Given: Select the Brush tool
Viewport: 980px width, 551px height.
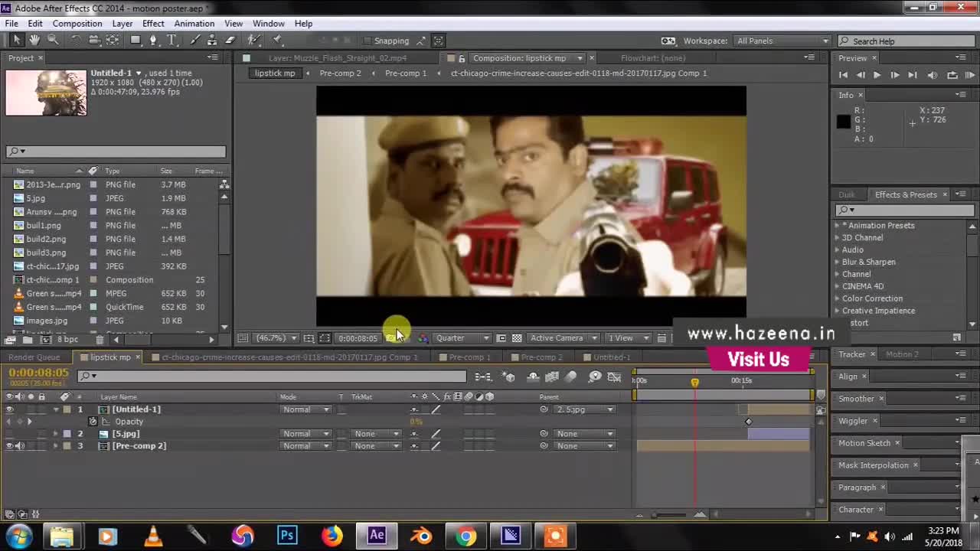Looking at the screenshot, I should tap(194, 41).
